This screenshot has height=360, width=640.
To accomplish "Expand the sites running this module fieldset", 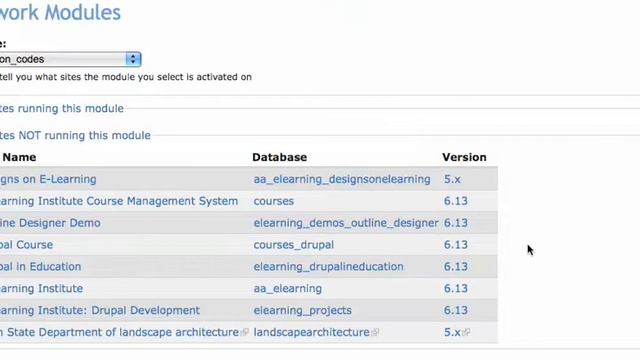I will coord(62,109).
